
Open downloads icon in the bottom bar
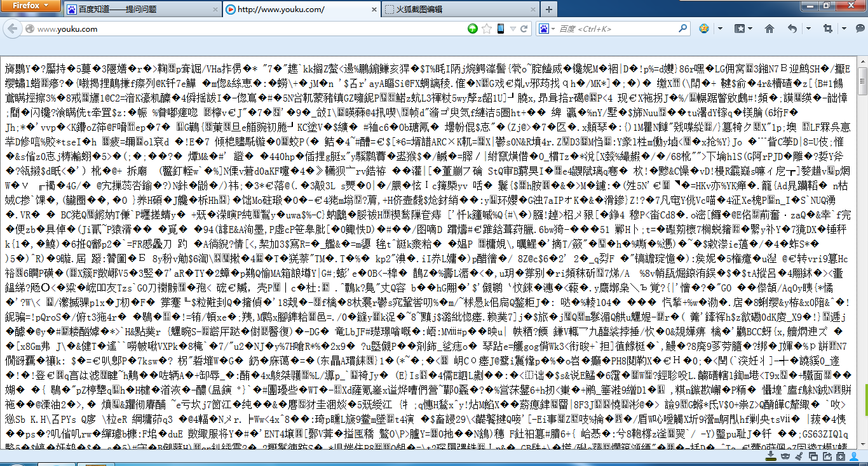point(771,456)
